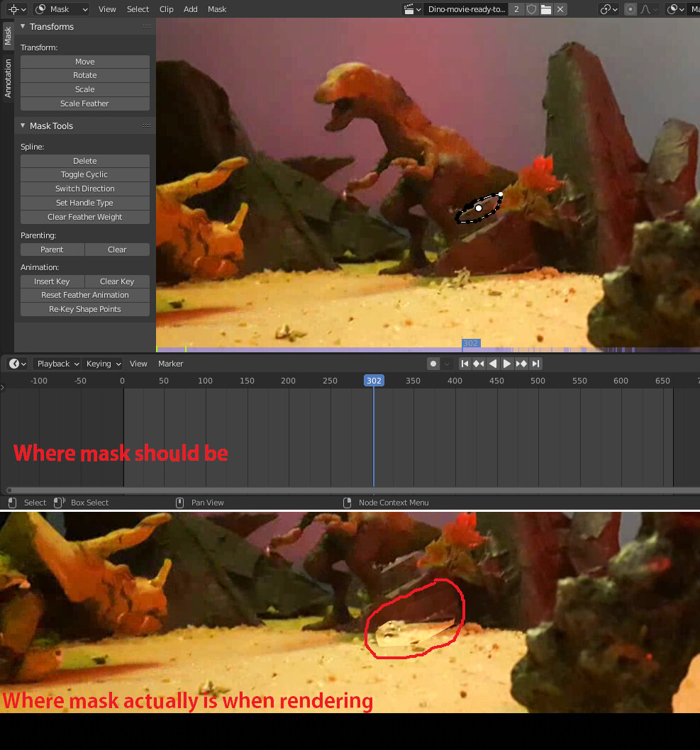This screenshot has width=700, height=750.
Task: Collapse the Transforms panel
Action: tap(23, 26)
